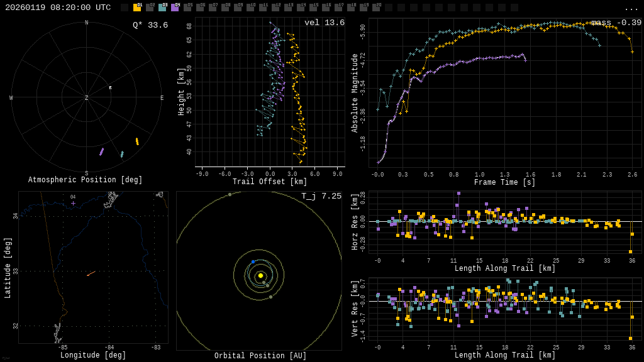The width and height of the screenshot is (644, 362).
Task: Toggle the yellow station 01 box
Action: point(137,8)
